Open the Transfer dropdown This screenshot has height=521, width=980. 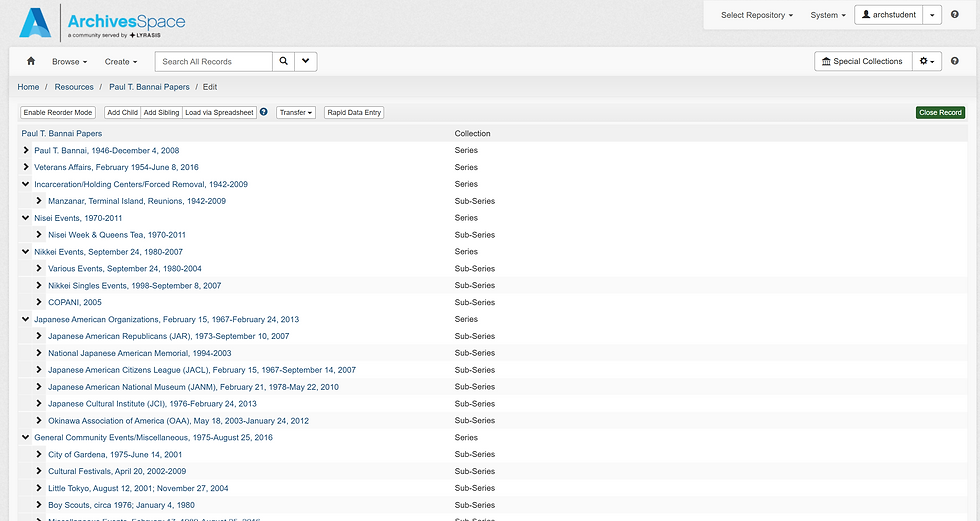pyautogui.click(x=296, y=112)
